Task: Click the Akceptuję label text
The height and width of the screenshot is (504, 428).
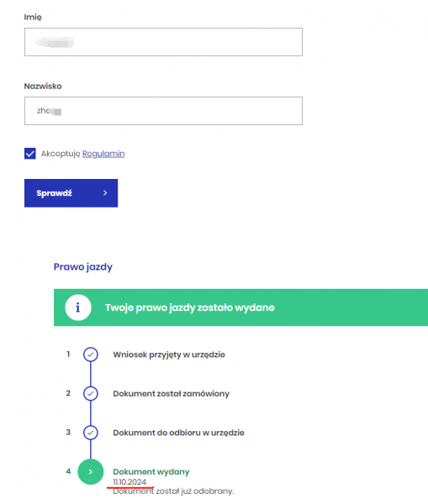Action: point(61,154)
